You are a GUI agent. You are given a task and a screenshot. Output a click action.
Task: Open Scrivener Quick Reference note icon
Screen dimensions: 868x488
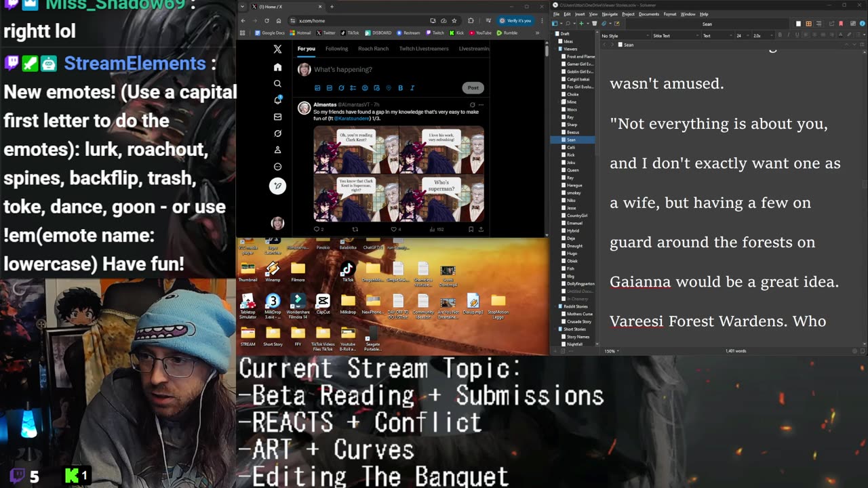(616, 24)
